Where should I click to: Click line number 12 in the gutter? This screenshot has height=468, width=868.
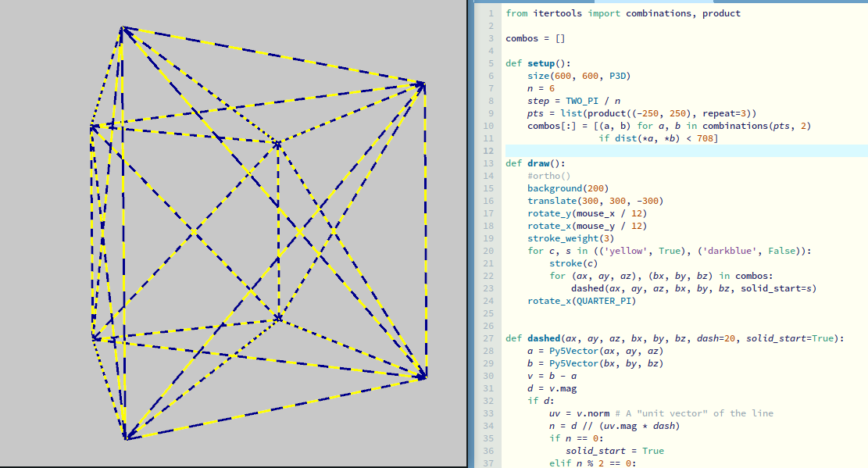tap(489, 151)
